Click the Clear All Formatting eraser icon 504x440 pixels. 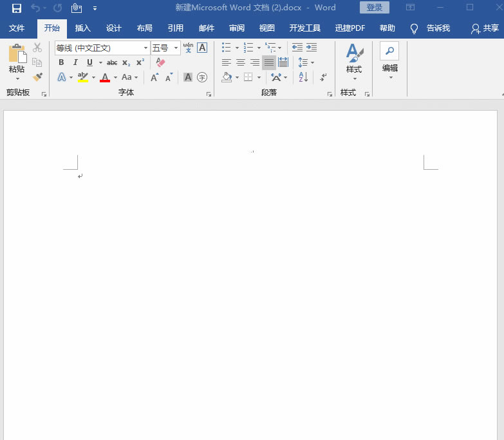pyautogui.click(x=160, y=62)
